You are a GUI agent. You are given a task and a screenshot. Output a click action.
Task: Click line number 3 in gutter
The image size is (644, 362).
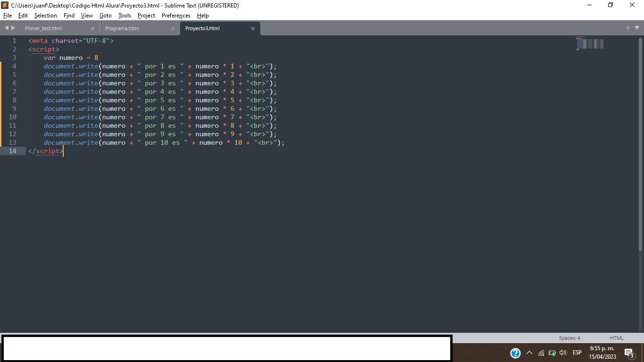click(x=15, y=58)
